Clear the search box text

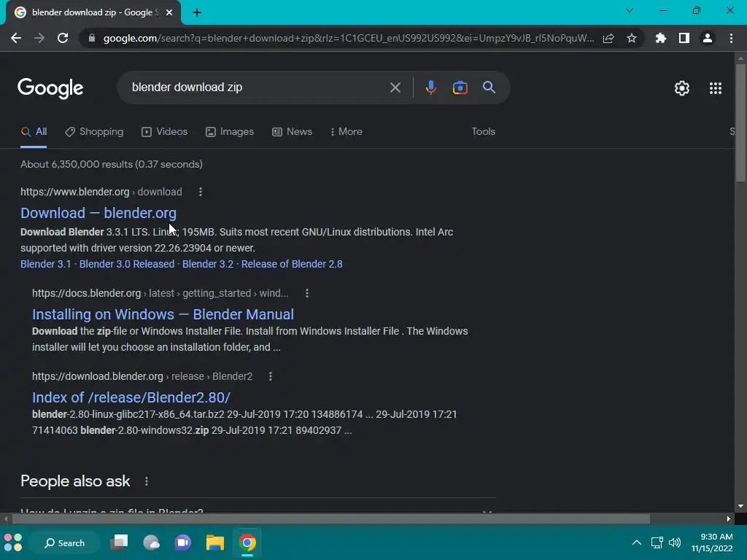395,87
